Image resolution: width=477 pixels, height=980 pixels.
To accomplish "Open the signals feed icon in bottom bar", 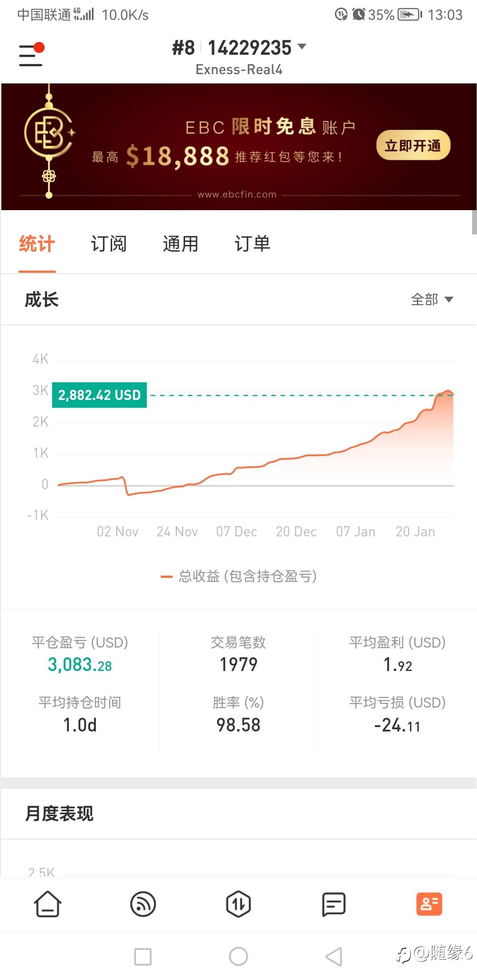I will click(143, 904).
